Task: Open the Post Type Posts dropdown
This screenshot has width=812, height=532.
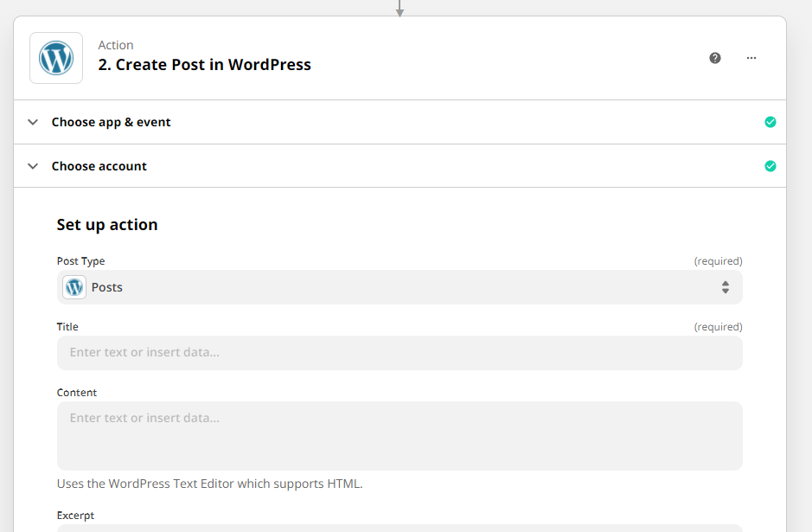Action: (x=400, y=287)
